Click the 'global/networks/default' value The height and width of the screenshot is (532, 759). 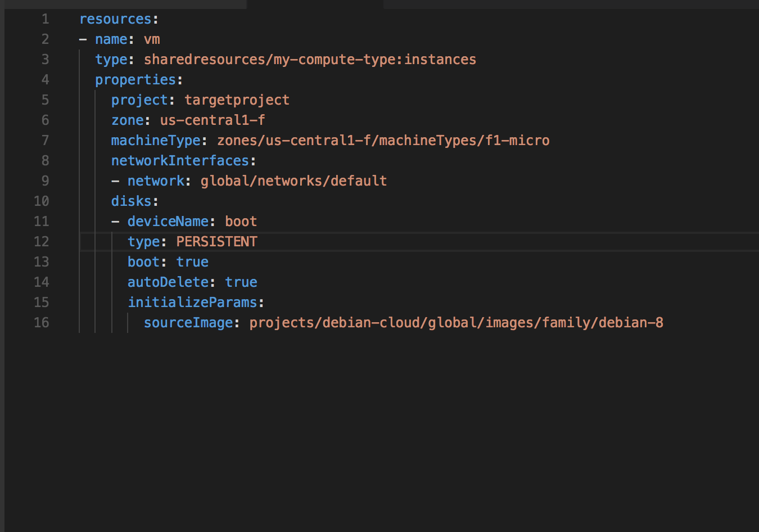tap(293, 181)
